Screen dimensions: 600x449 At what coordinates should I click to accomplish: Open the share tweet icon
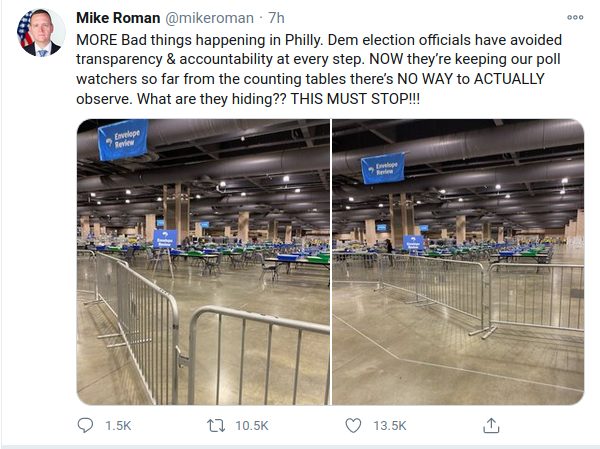(491, 425)
